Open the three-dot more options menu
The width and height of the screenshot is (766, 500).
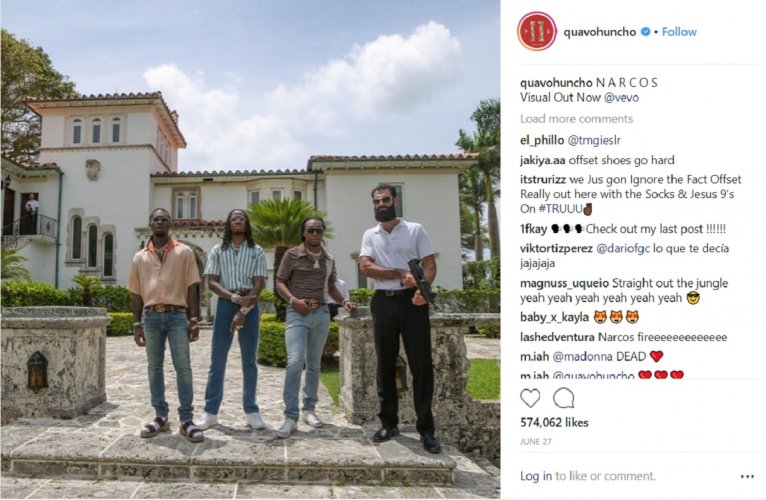point(747,477)
